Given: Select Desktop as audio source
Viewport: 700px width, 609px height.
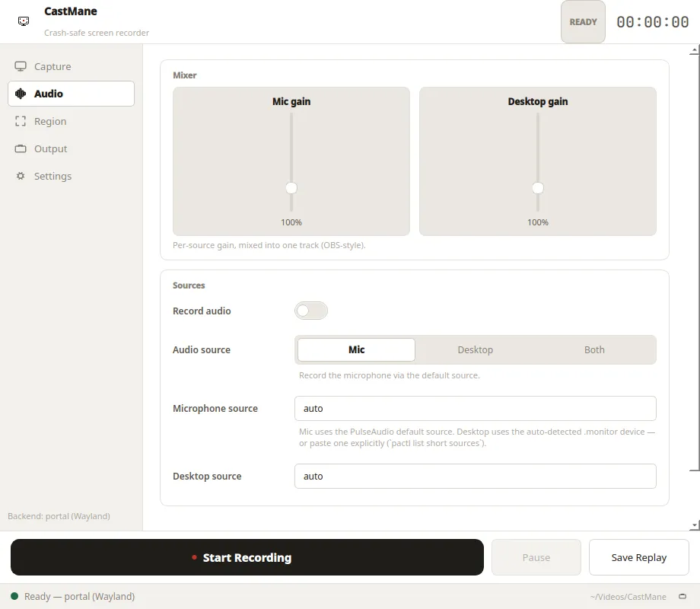Looking at the screenshot, I should pos(475,349).
